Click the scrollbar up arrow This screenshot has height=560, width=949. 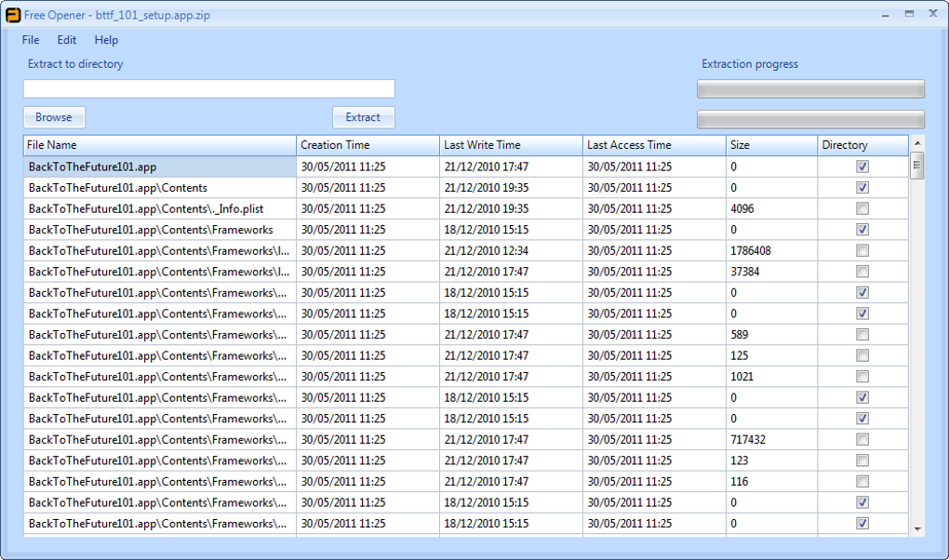(x=917, y=143)
